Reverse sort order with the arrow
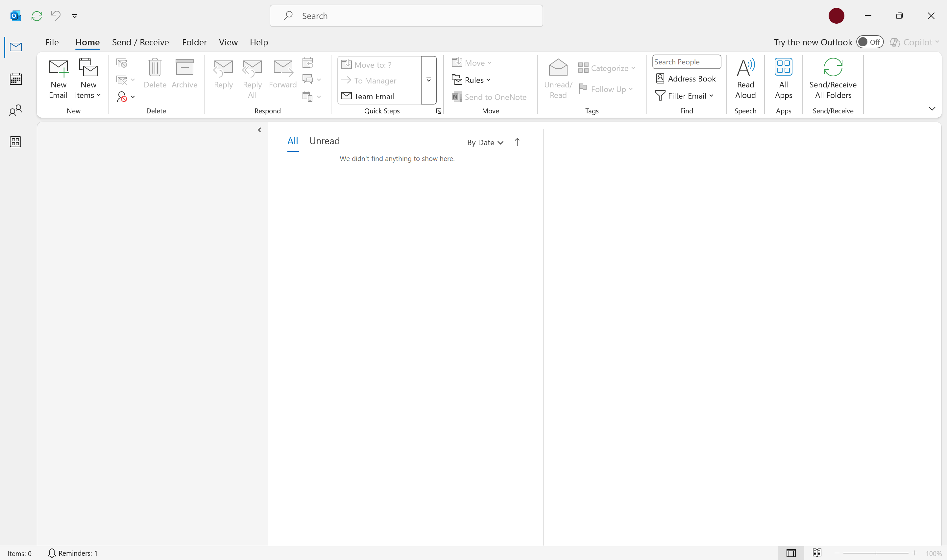Viewport: 947px width, 560px height. (517, 142)
